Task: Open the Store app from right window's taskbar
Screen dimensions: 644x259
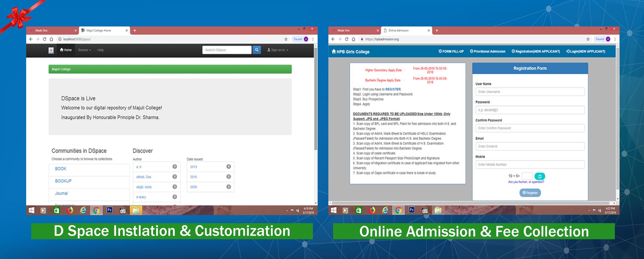Action: [359, 210]
